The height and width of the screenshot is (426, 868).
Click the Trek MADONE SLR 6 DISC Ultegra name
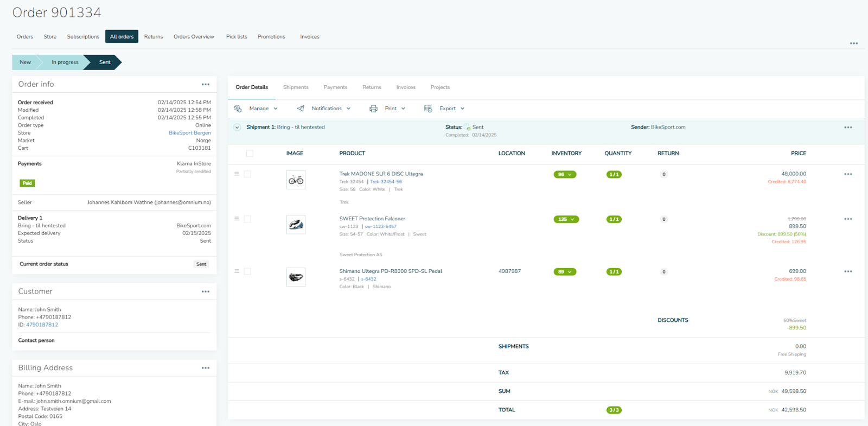pyautogui.click(x=381, y=174)
